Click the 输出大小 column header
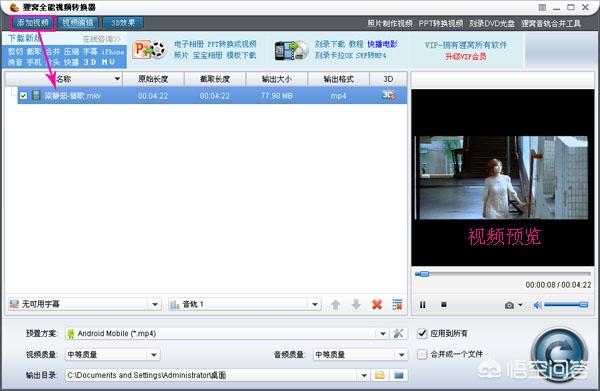The width and height of the screenshot is (600, 391). 277,79
